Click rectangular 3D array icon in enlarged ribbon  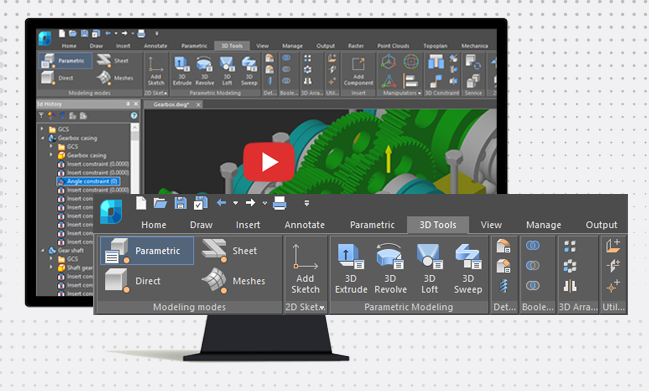coord(570,246)
